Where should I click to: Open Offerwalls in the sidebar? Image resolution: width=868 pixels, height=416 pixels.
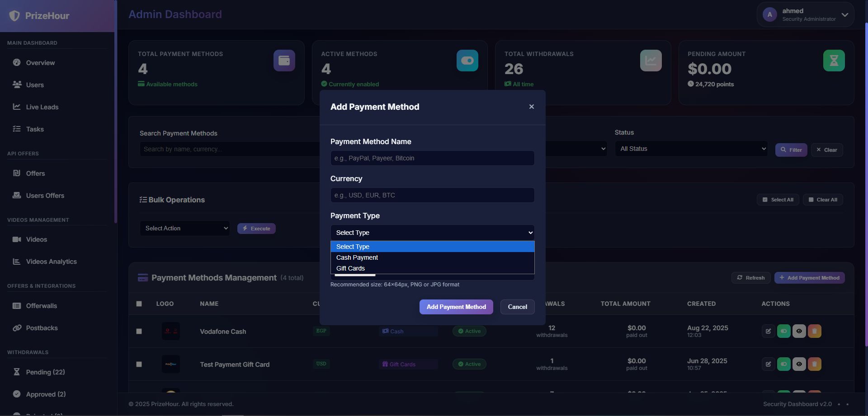pyautogui.click(x=41, y=306)
